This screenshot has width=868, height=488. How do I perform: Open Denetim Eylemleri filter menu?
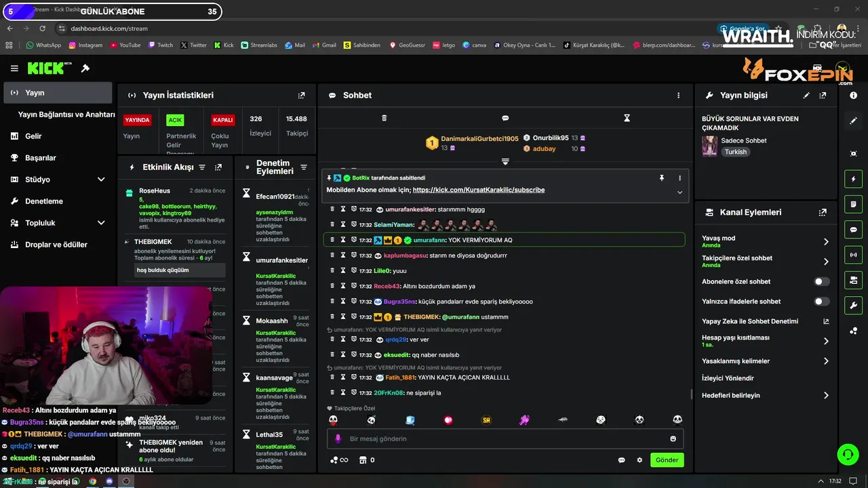(304, 167)
